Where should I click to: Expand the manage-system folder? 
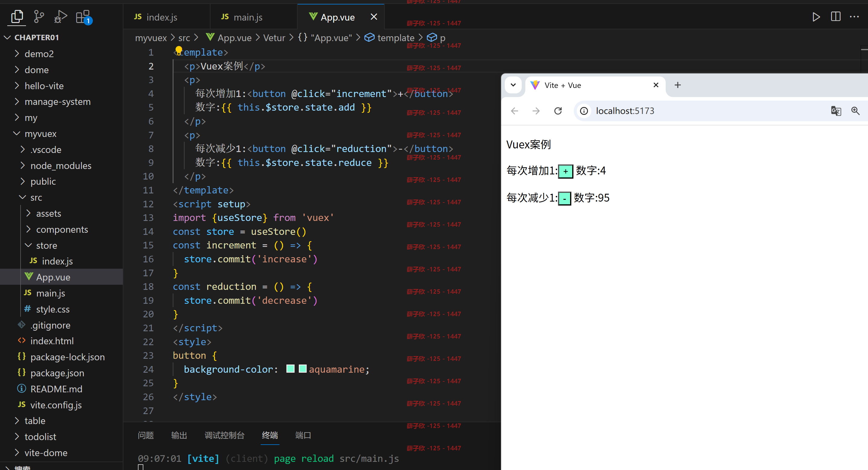pyautogui.click(x=17, y=101)
